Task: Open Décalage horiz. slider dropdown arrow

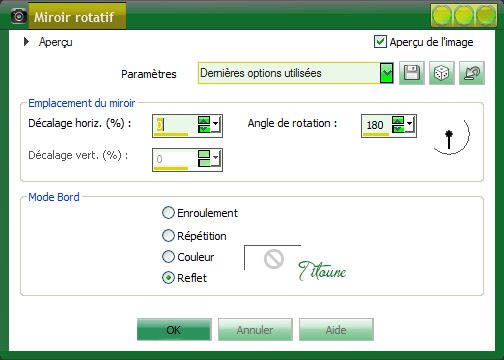Action: (215, 124)
